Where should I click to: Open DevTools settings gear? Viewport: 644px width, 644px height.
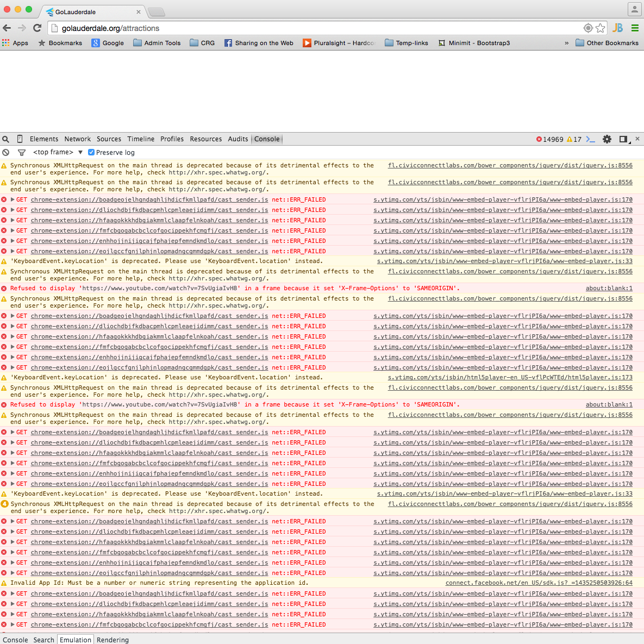[607, 139]
